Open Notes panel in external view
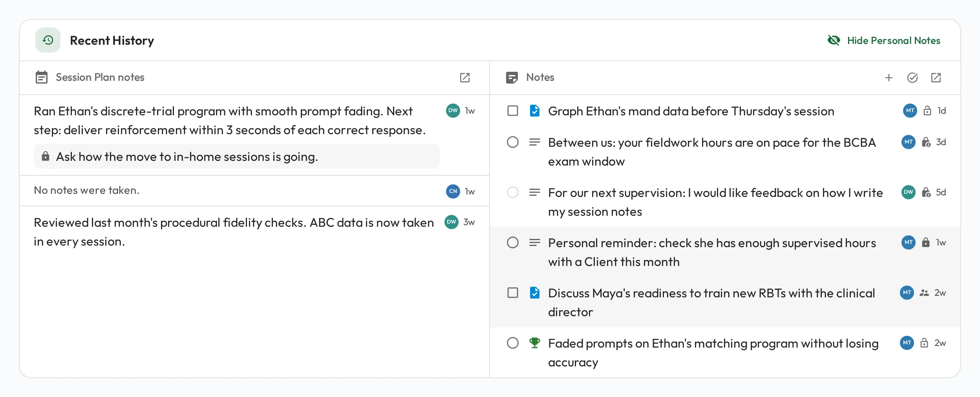Image resolution: width=980 pixels, height=397 pixels. point(936,78)
